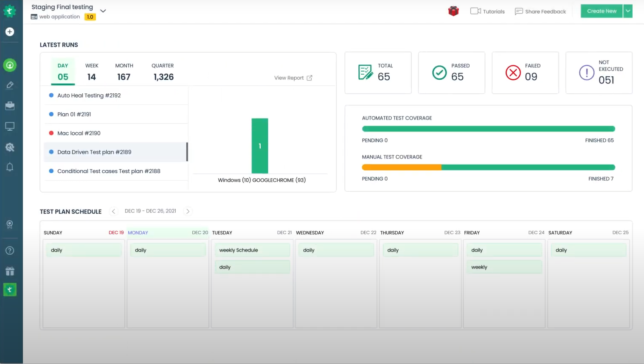Switch to the Quarter tab in Latest Runs
644x364 pixels.
163,72
